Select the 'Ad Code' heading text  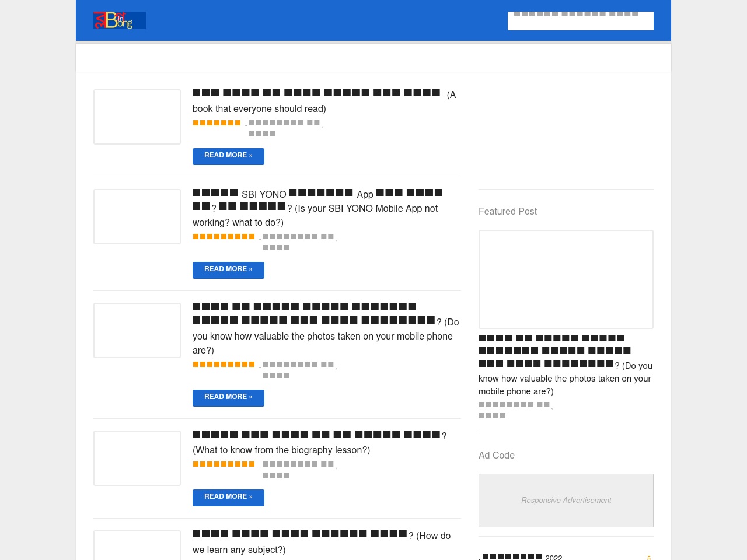[497, 455]
